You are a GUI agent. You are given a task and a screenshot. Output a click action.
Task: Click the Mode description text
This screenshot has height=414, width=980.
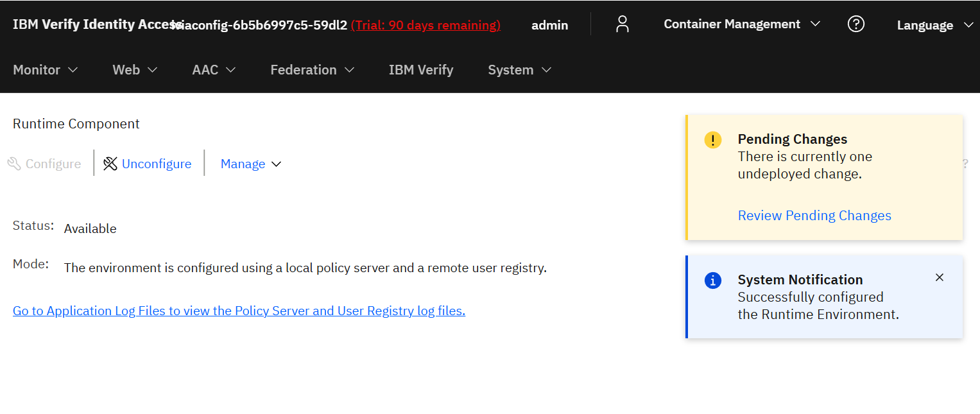(305, 268)
